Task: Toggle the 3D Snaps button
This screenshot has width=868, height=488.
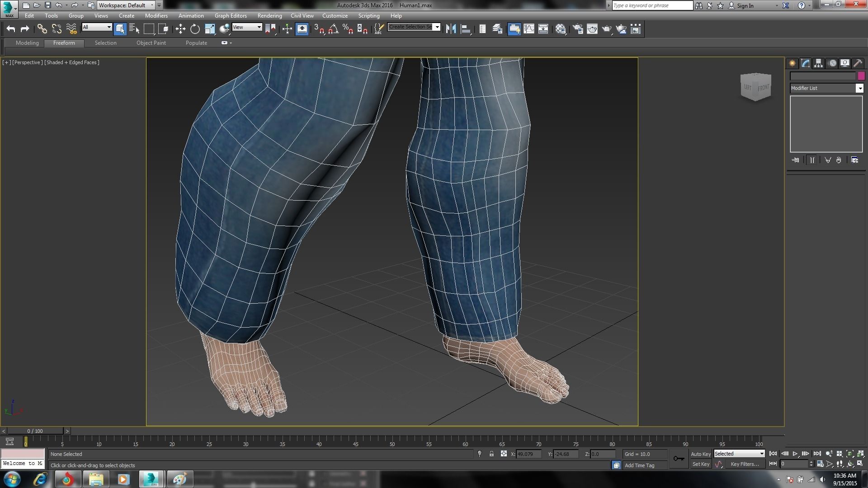Action: pyautogui.click(x=319, y=29)
